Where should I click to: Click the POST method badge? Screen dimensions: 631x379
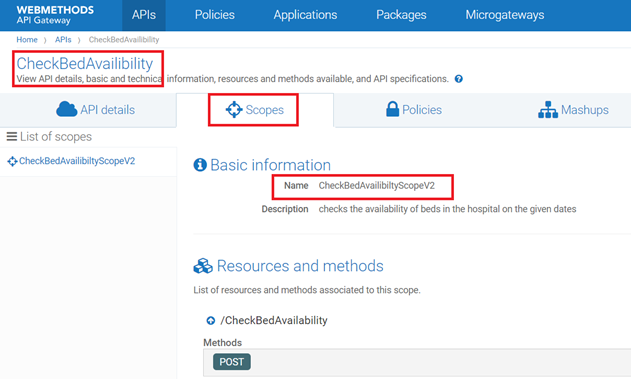click(231, 362)
